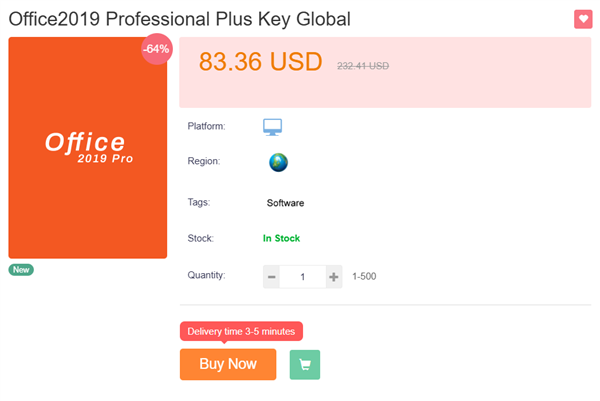Click the Platform label
600x401 pixels.
point(206,127)
